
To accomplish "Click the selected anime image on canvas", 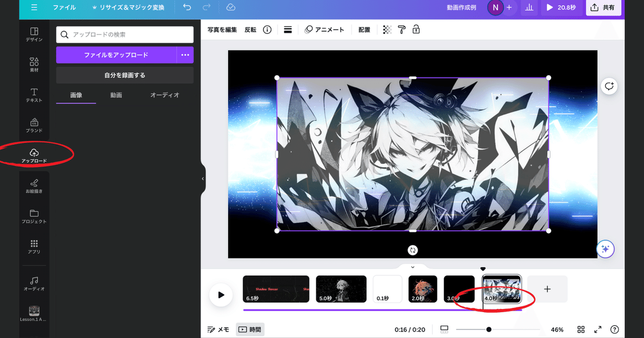I will (x=413, y=155).
